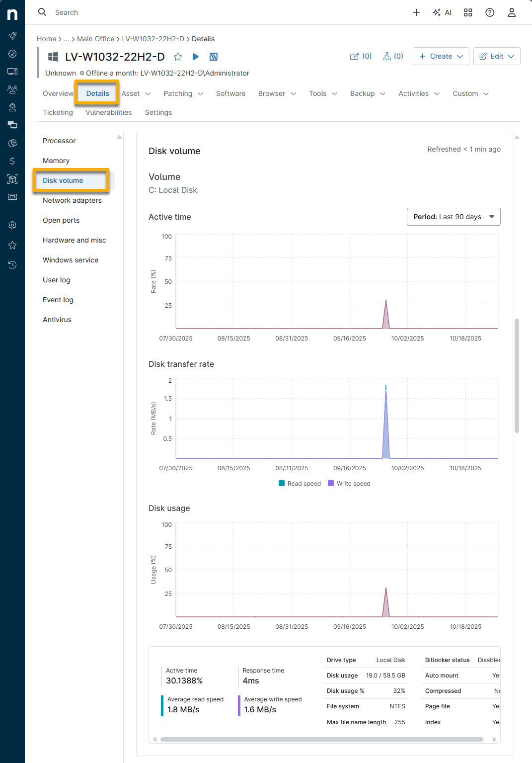This screenshot has height=763, width=532.
Task: Expand the Create dropdown button
Action: [x=441, y=56]
